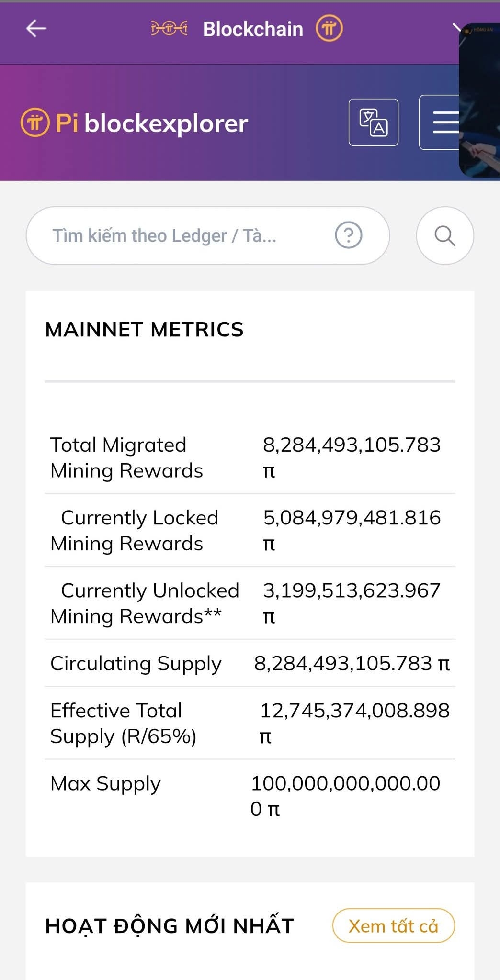Click the Pi chain logo beside Blockchain
Image resolution: width=500 pixels, height=980 pixels.
pos(169,29)
